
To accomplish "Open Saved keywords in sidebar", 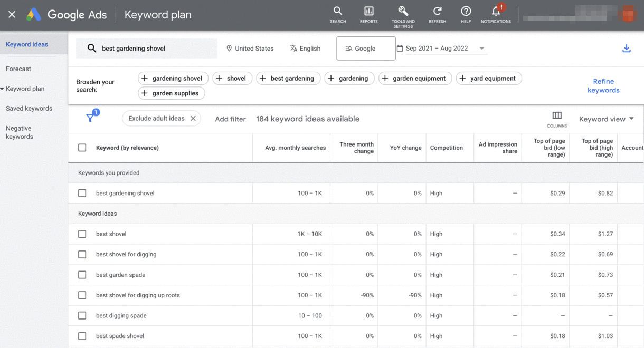I will tap(29, 109).
